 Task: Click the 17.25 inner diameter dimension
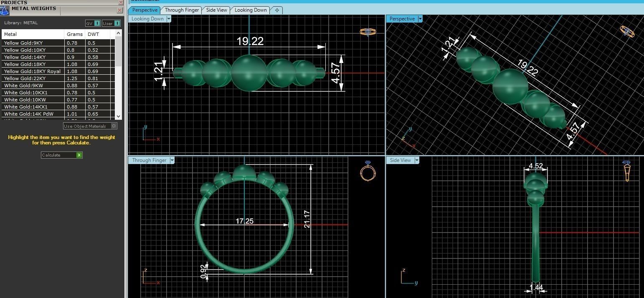(244, 221)
